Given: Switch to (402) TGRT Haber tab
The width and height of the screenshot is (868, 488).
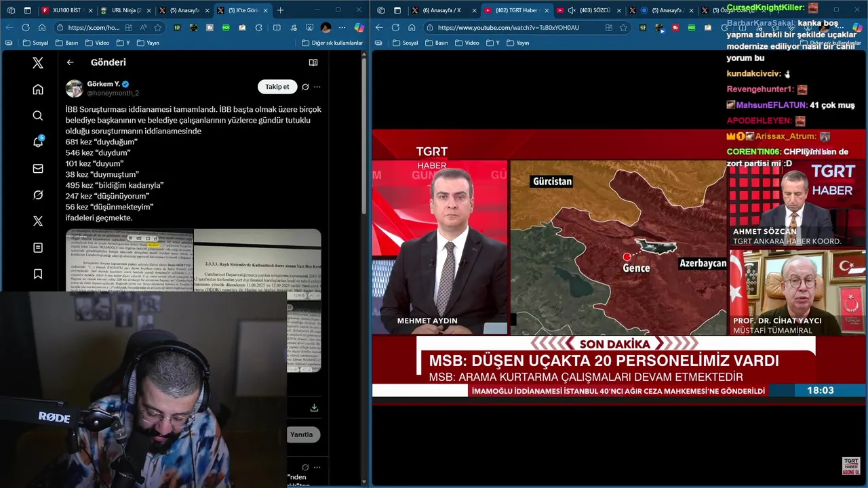Looking at the screenshot, I should [x=516, y=10].
